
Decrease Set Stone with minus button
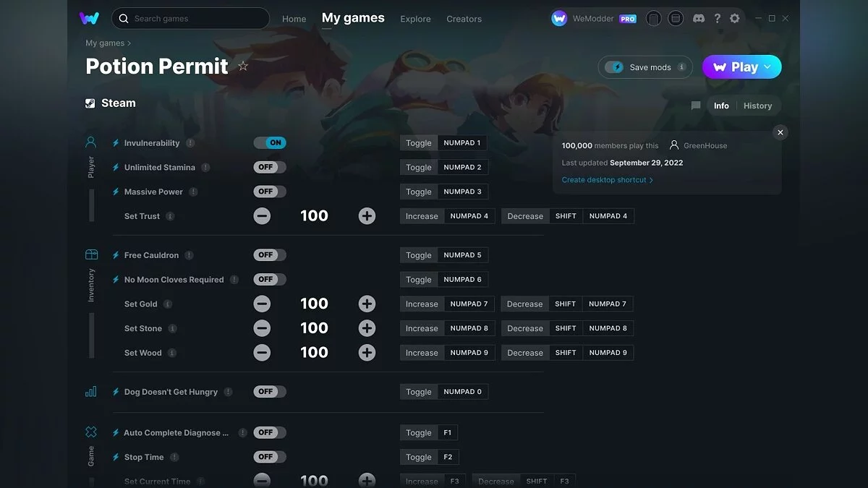pyautogui.click(x=262, y=328)
